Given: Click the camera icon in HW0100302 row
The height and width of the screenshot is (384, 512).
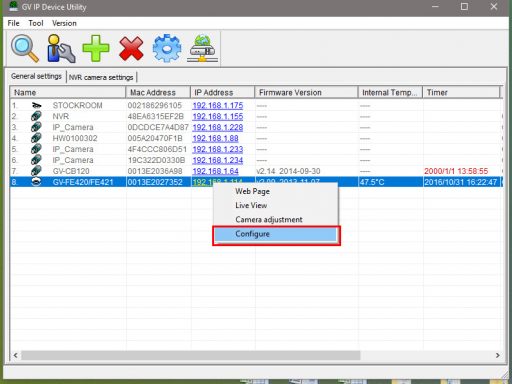Looking at the screenshot, I should (x=36, y=138).
